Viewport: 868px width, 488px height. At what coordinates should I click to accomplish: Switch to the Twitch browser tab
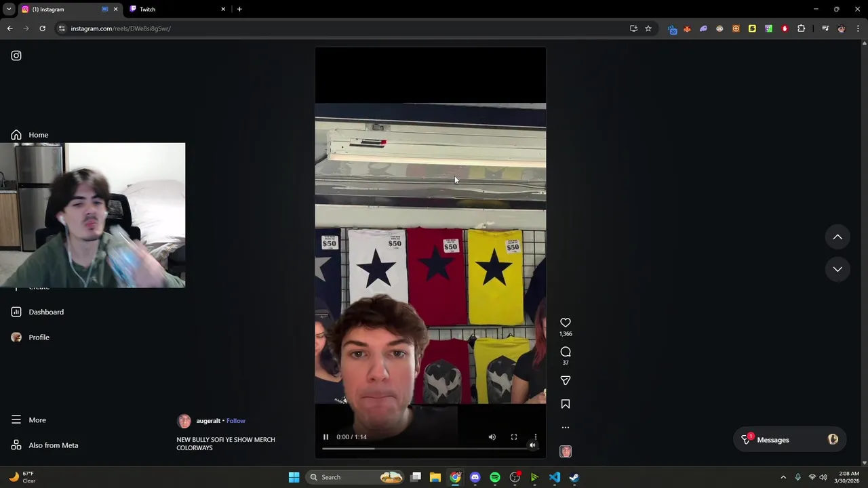[177, 9]
